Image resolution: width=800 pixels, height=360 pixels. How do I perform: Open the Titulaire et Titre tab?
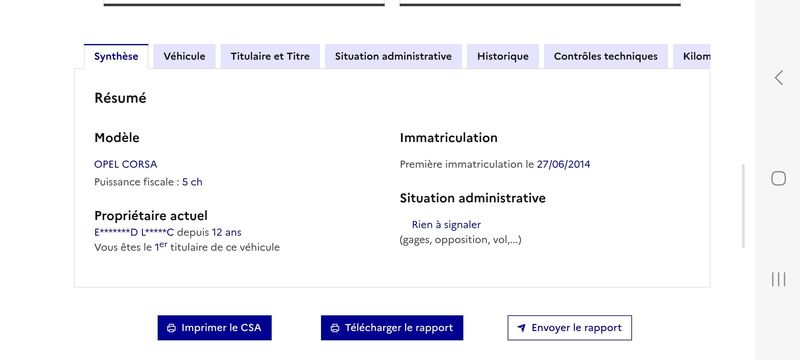(270, 56)
